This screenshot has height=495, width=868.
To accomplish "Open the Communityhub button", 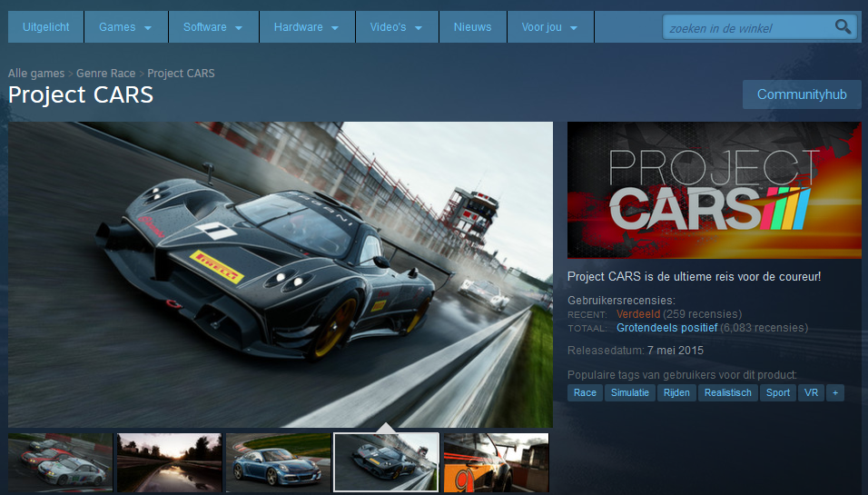I will [x=802, y=94].
